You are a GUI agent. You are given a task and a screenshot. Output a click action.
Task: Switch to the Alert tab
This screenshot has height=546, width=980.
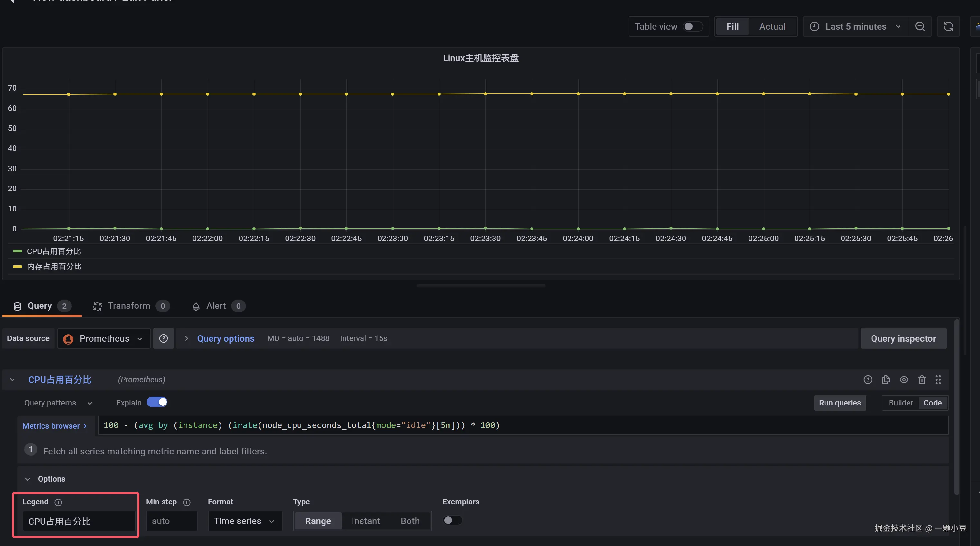(216, 306)
